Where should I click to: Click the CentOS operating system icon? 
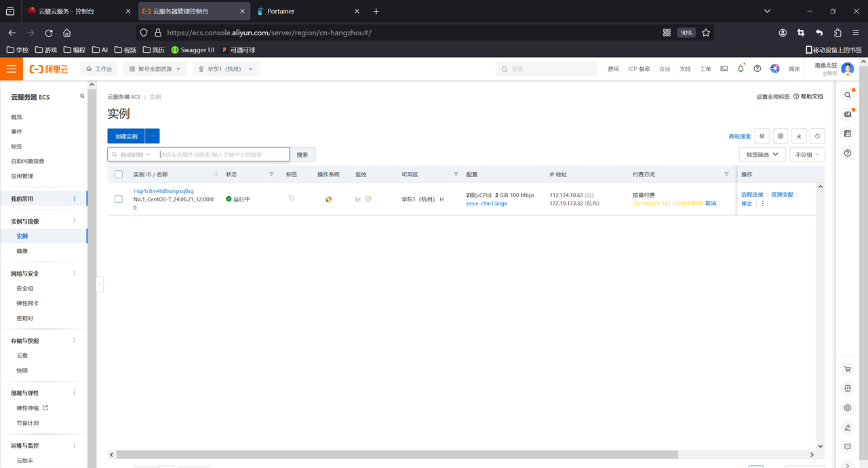tap(328, 199)
